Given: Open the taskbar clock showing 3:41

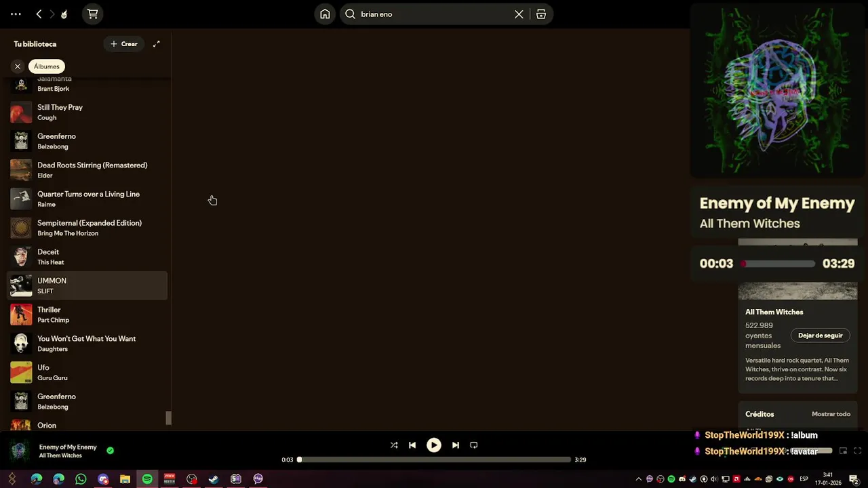Looking at the screenshot, I should click(828, 479).
